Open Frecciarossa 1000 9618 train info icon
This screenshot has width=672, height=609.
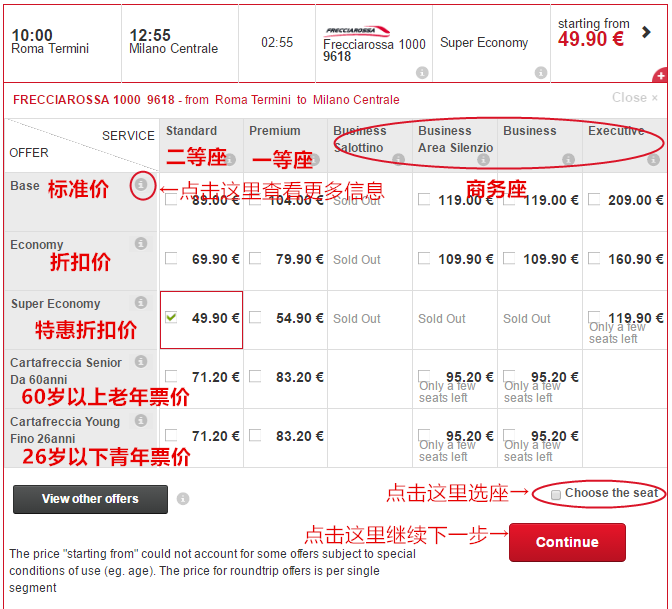pos(422,72)
